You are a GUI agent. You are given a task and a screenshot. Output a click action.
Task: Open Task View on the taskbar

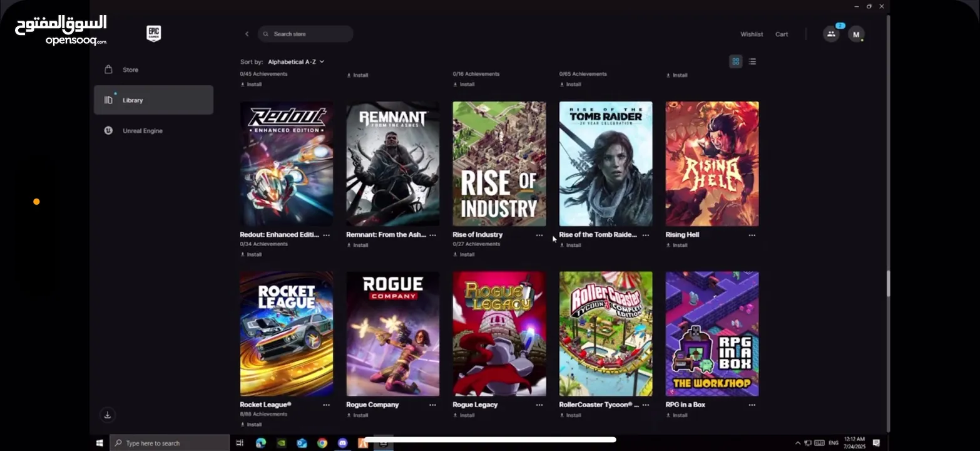tap(240, 443)
